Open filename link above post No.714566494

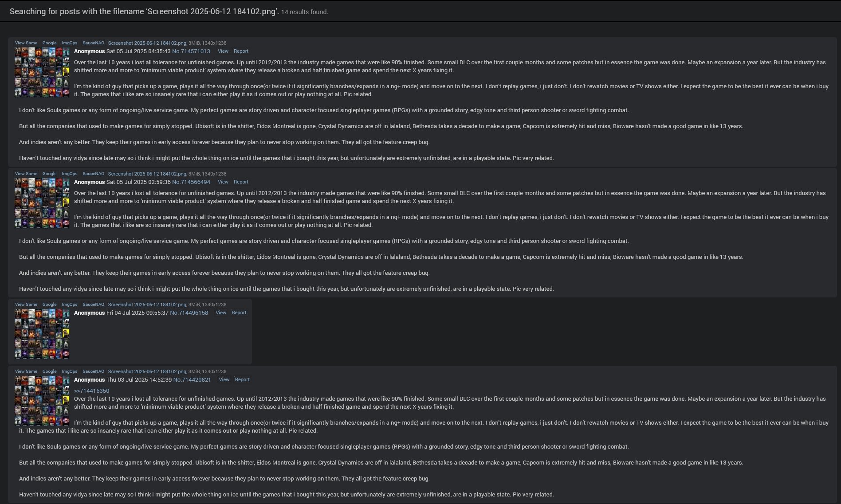click(147, 174)
